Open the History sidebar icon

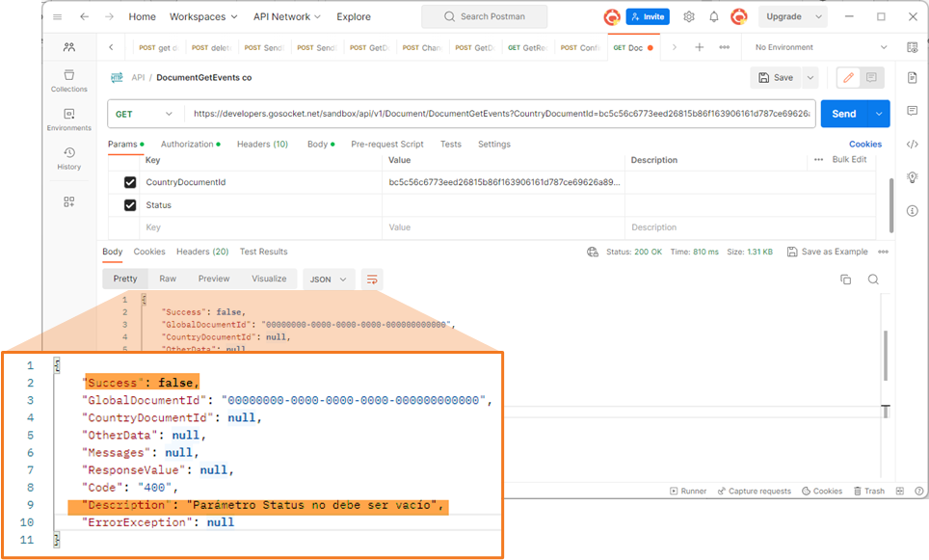(x=68, y=159)
